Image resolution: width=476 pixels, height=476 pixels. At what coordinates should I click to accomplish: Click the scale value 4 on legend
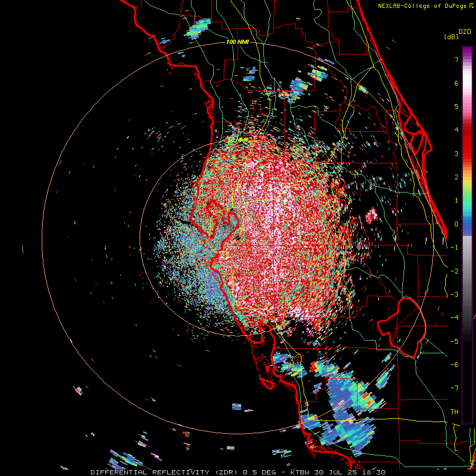pos(456,130)
